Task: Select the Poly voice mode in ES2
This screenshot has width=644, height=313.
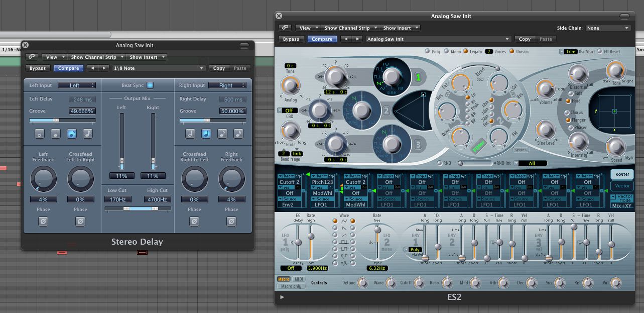Action: [x=428, y=51]
